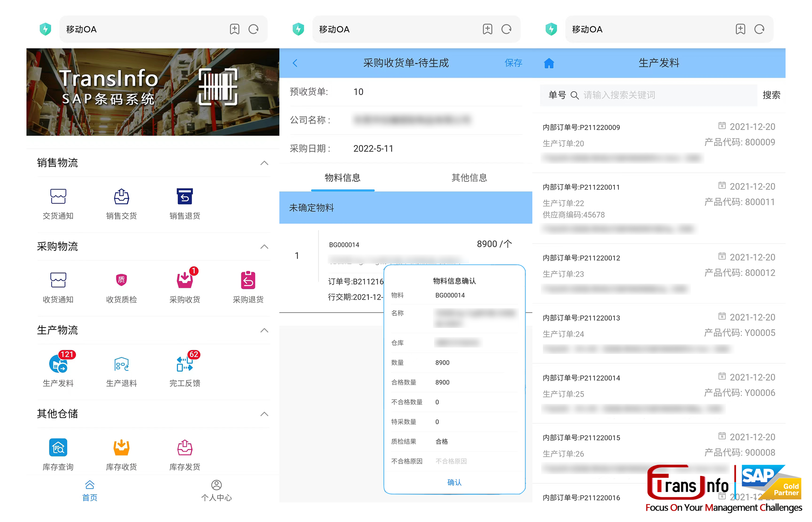Tap the home icon on 生产发料 page
Image resolution: width=812 pixels, height=522 pixels.
pyautogui.click(x=549, y=63)
